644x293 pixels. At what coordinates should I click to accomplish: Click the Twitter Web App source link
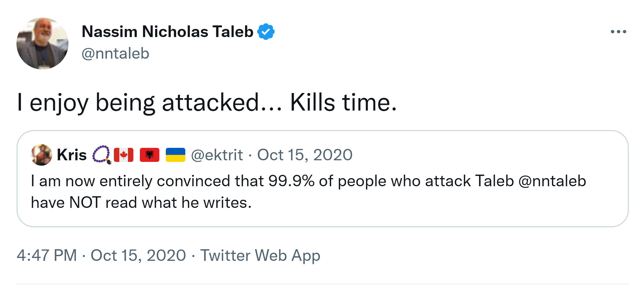point(260,255)
